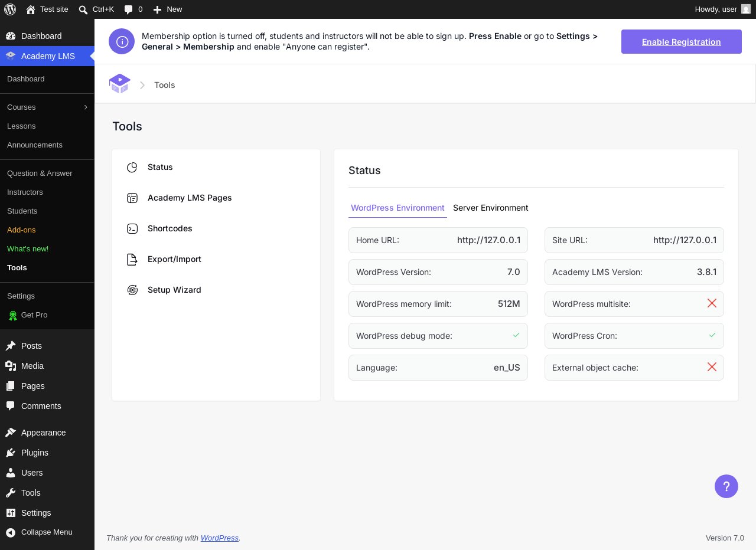Screen dimensions: 756x550
Task: Follow the WordPress footer link
Action: tap(220, 538)
